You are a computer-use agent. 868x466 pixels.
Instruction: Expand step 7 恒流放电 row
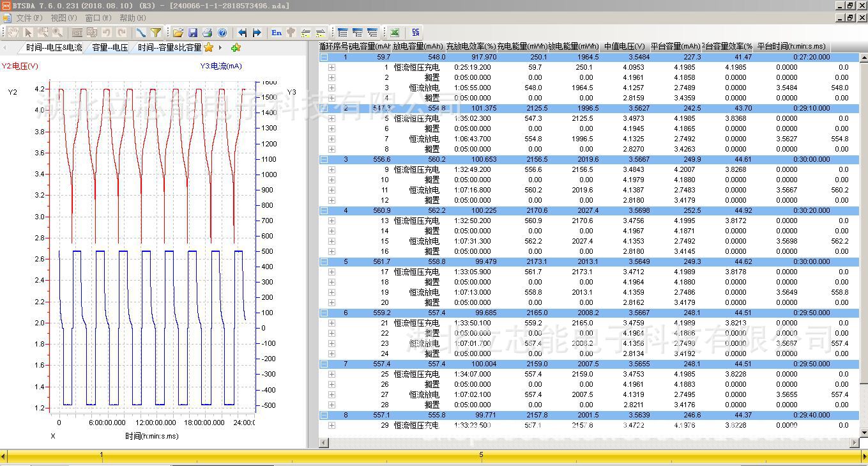click(331, 139)
